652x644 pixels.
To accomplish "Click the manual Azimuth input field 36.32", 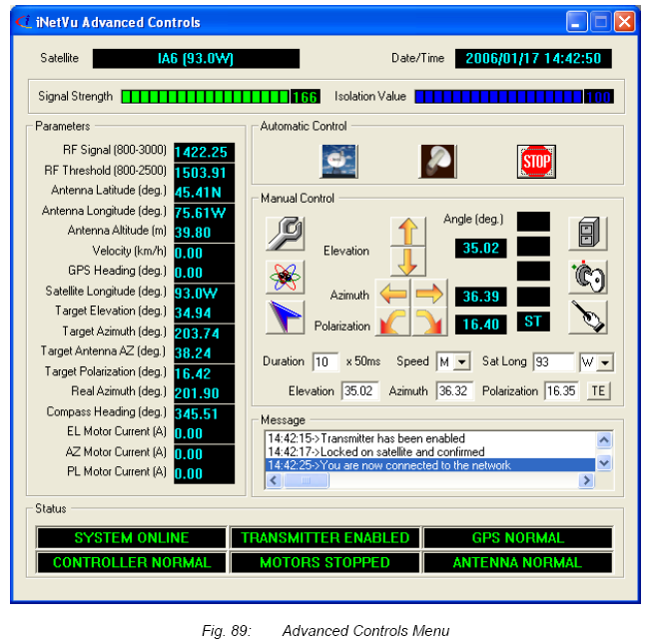I will click(x=454, y=390).
